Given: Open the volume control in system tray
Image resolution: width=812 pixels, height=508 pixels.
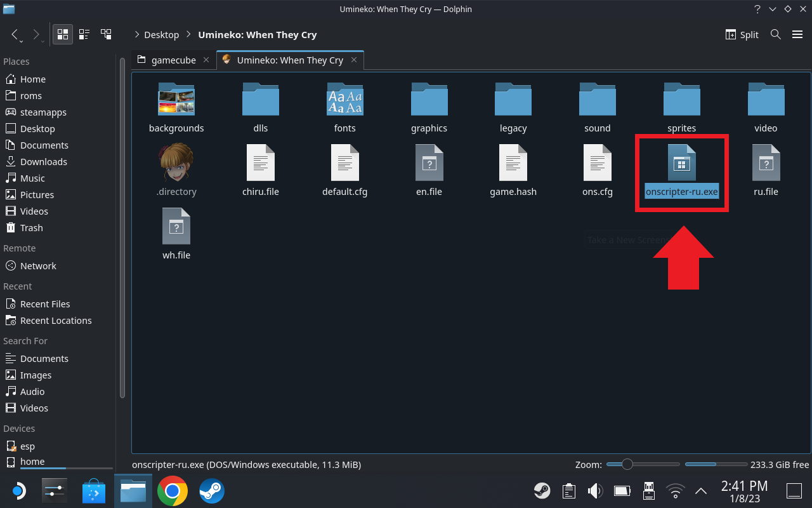Looking at the screenshot, I should (594, 490).
